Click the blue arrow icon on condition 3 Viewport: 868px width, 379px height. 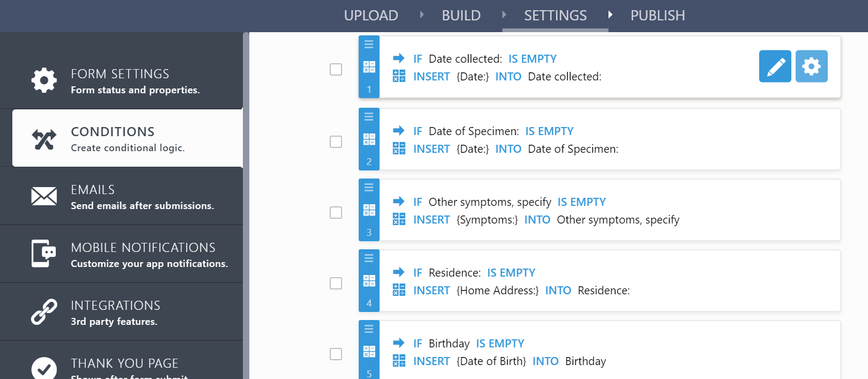tap(399, 202)
